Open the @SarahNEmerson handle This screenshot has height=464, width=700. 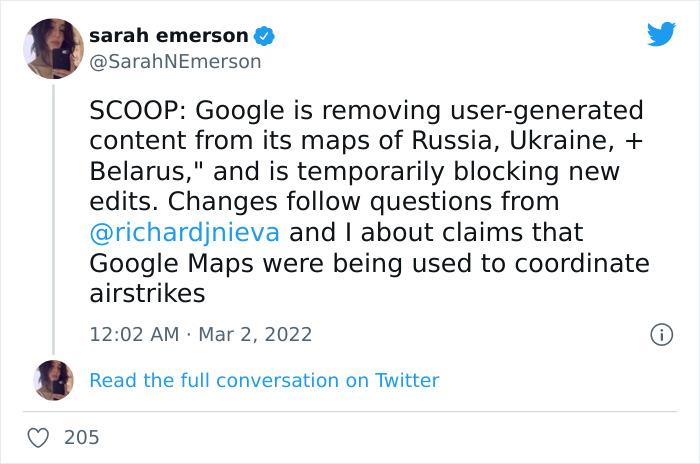tap(175, 62)
